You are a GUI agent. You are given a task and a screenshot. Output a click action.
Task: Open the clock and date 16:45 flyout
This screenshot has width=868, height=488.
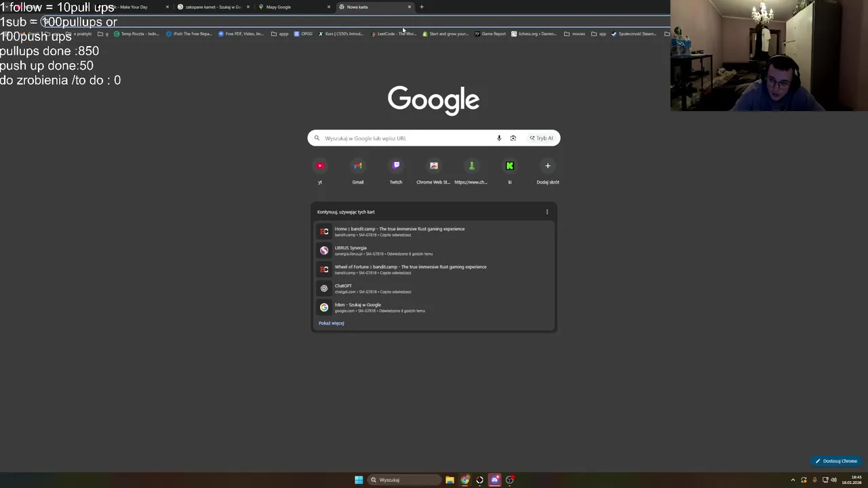852,480
